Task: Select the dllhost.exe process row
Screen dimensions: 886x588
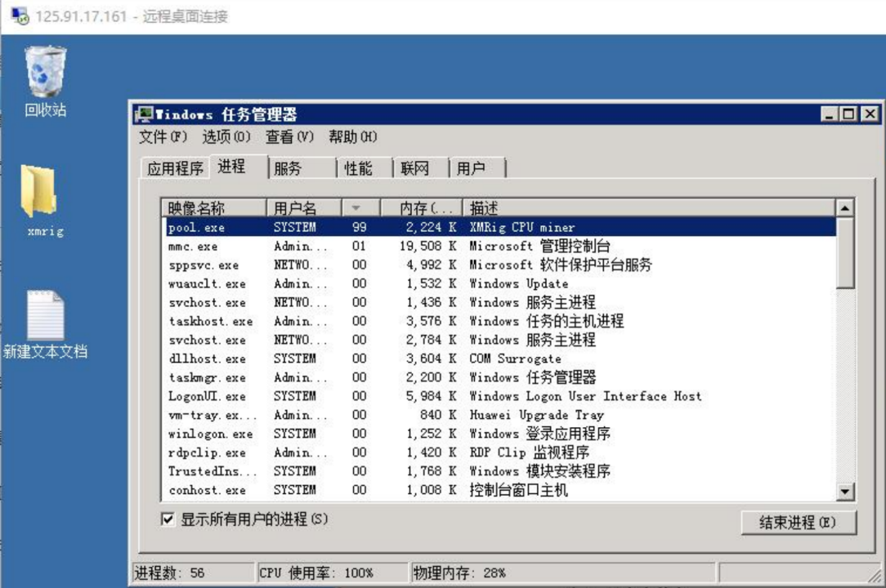Action: pos(499,359)
